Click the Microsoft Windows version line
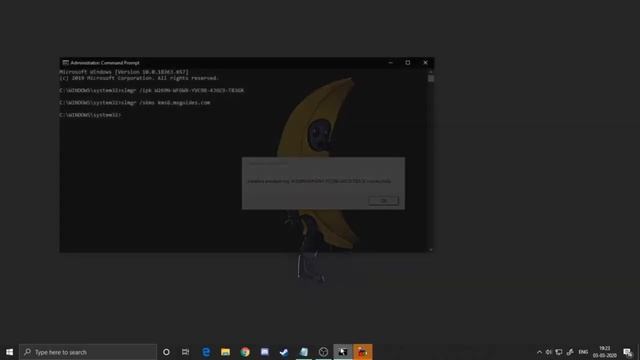Viewport: 640px width, 360px height. [124, 72]
